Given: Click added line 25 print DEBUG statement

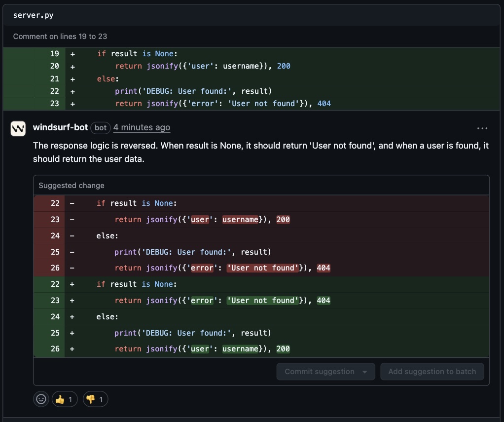Looking at the screenshot, I should (261, 333).
